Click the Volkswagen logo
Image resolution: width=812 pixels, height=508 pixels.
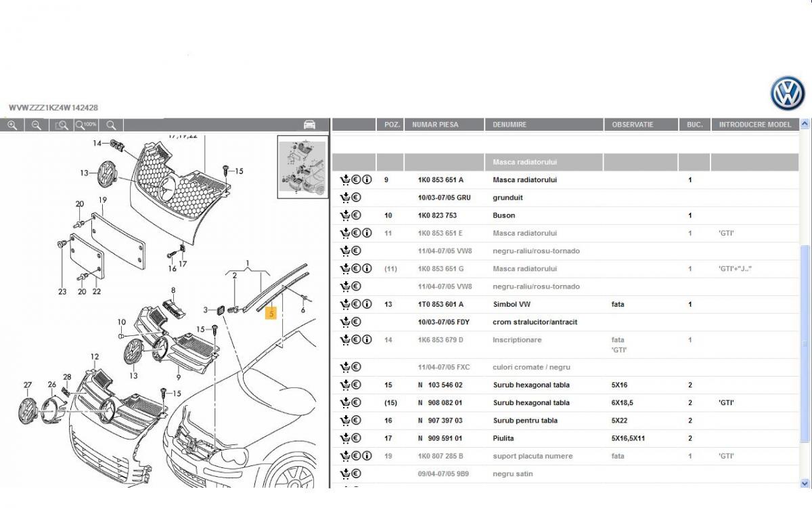(788, 93)
